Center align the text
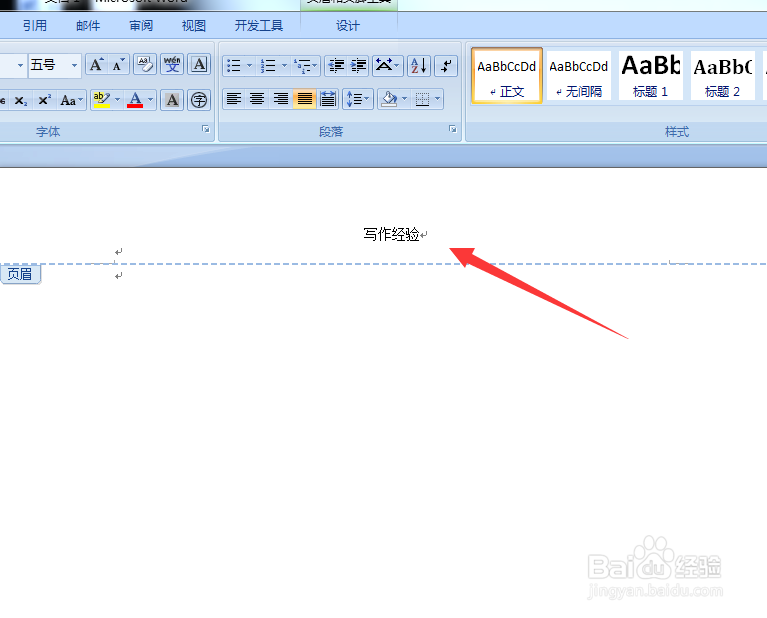This screenshot has height=618, width=767. (257, 99)
